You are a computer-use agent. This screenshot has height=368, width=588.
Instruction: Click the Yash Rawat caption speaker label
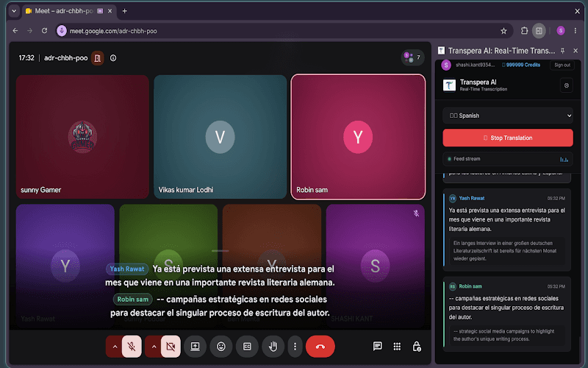(x=127, y=269)
